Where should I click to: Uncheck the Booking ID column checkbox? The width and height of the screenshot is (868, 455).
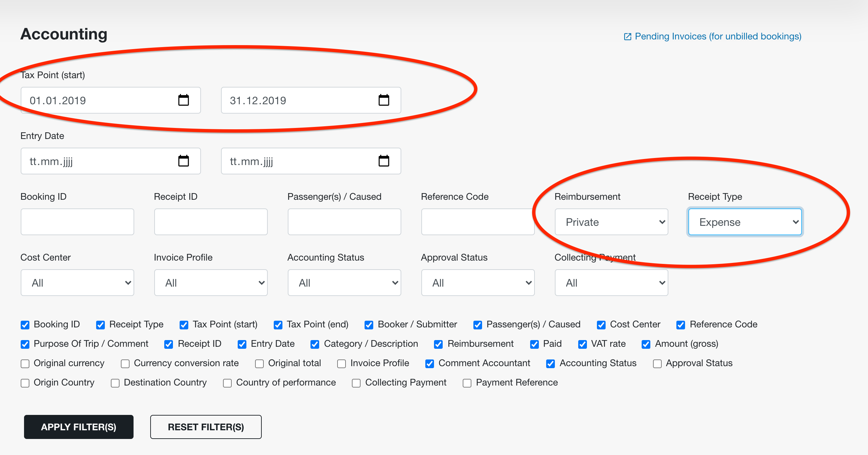(25, 325)
